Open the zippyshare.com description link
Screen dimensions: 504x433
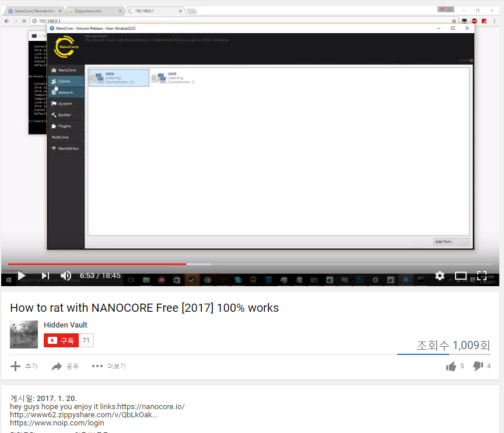pos(84,415)
